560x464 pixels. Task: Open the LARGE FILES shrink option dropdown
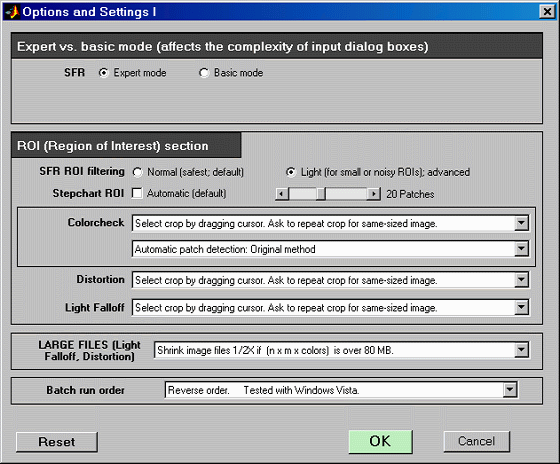(342, 350)
